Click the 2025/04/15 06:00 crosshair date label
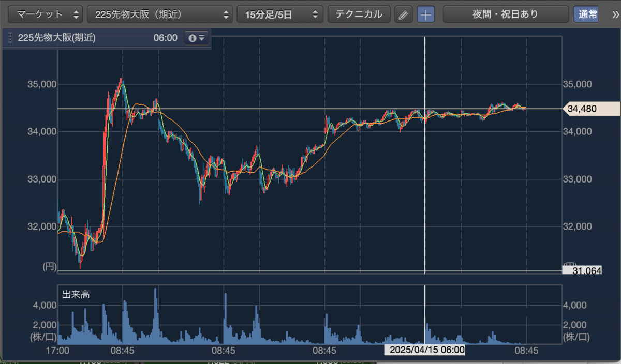The height and width of the screenshot is (364, 621). [424, 350]
